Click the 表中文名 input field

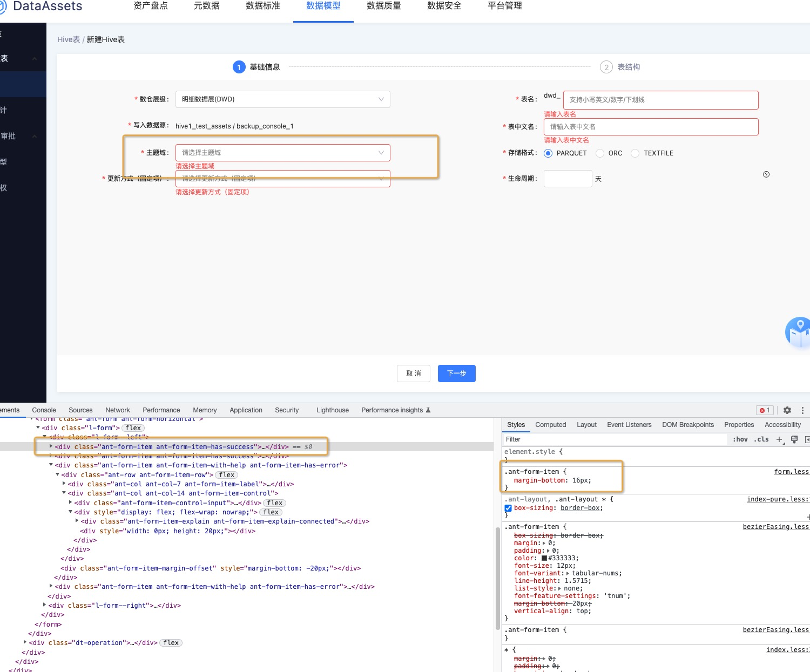pos(651,126)
